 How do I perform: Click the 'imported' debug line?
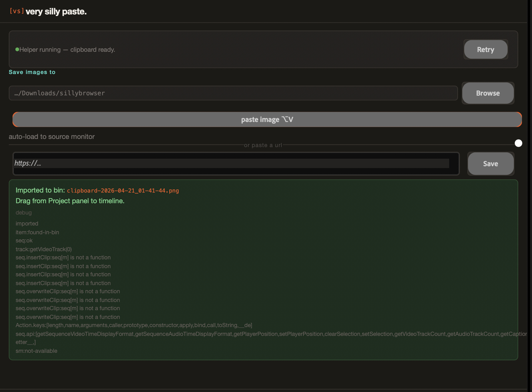tap(27, 224)
